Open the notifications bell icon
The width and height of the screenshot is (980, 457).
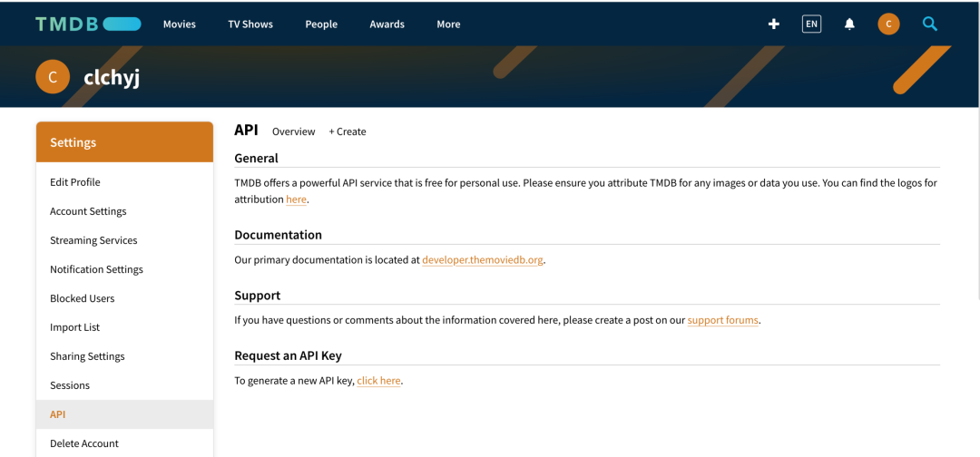coord(849,24)
